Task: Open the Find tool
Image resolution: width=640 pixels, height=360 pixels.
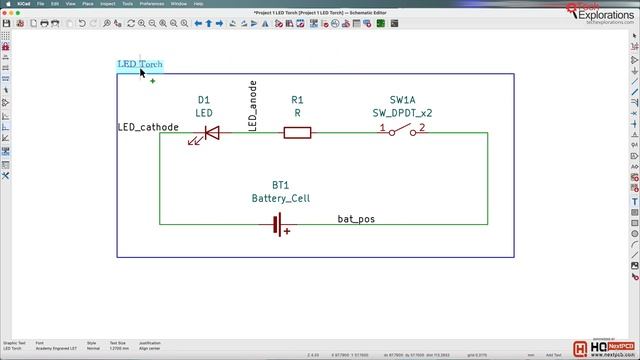Action: coord(107,24)
